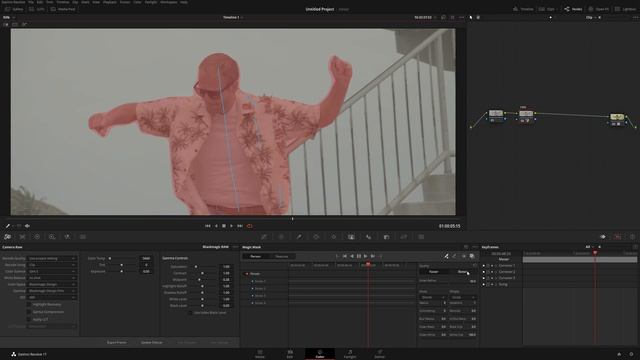Toggle the Clips panel

tap(547, 9)
